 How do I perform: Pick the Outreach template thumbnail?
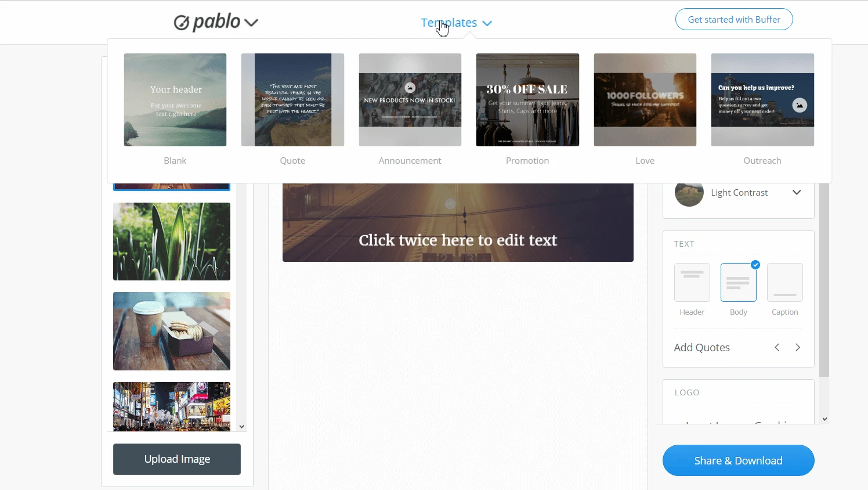(x=762, y=100)
